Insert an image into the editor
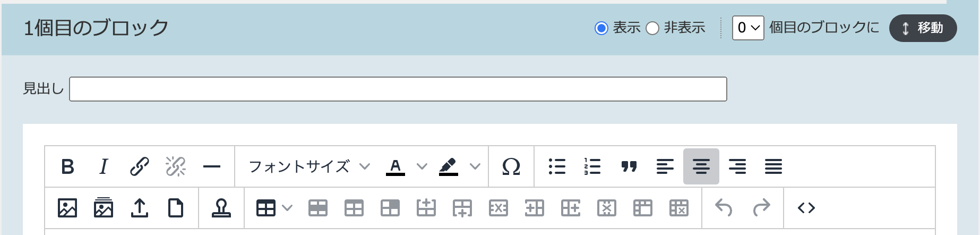This screenshot has width=980, height=235. 67,208
